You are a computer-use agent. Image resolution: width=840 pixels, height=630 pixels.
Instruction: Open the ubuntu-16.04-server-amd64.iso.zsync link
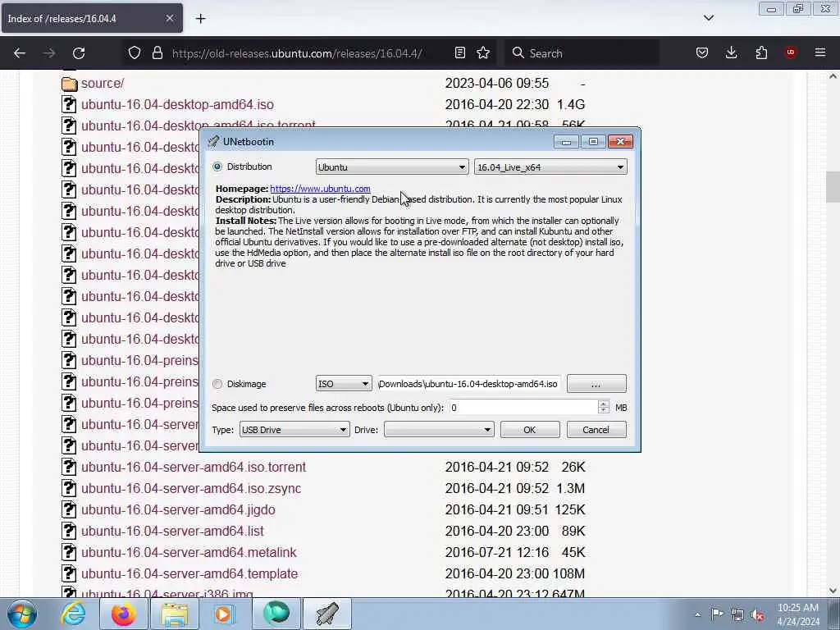click(x=190, y=489)
